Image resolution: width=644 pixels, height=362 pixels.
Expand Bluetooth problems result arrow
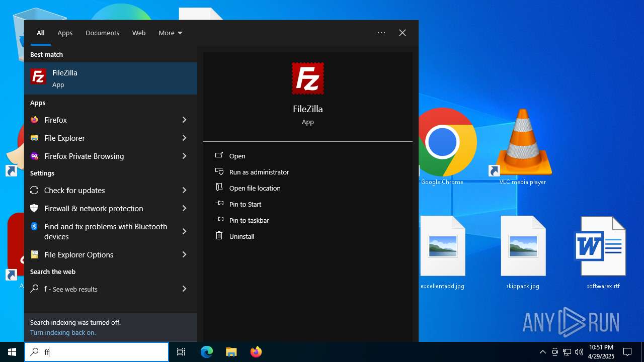coord(184,231)
